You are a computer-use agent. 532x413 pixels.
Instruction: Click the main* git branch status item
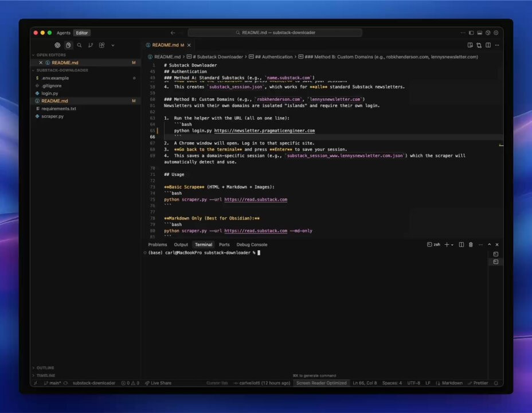pos(52,383)
